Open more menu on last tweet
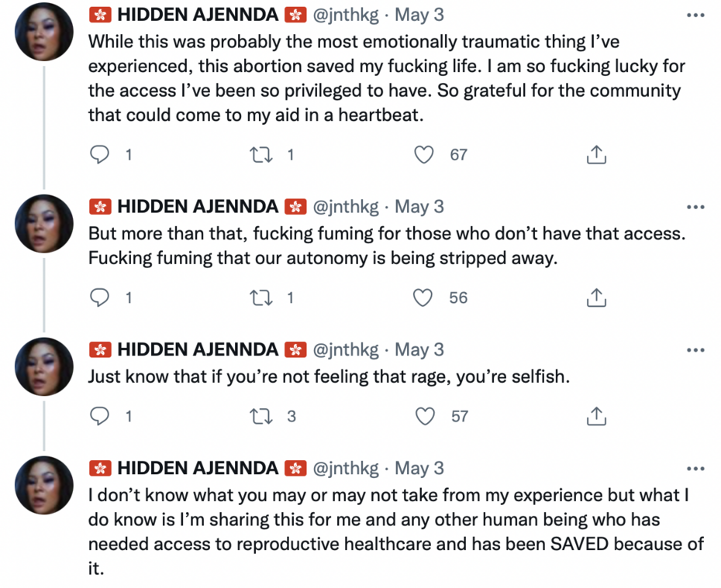 pos(695,469)
